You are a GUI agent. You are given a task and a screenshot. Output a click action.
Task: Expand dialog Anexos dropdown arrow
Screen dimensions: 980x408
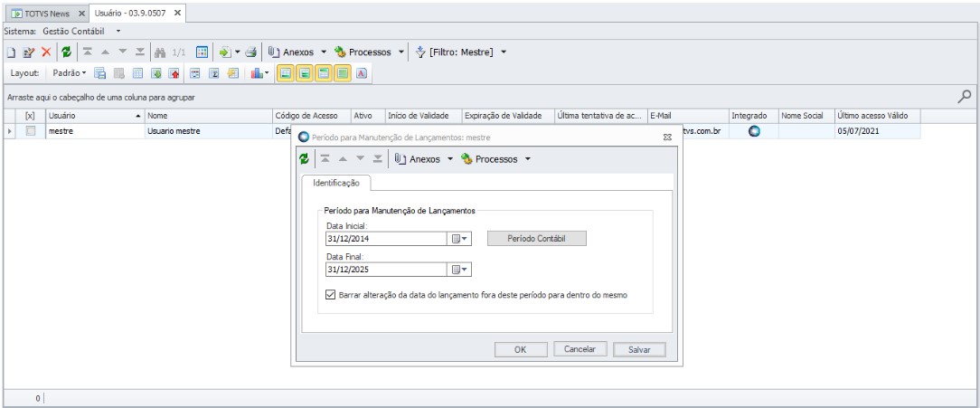pos(450,159)
